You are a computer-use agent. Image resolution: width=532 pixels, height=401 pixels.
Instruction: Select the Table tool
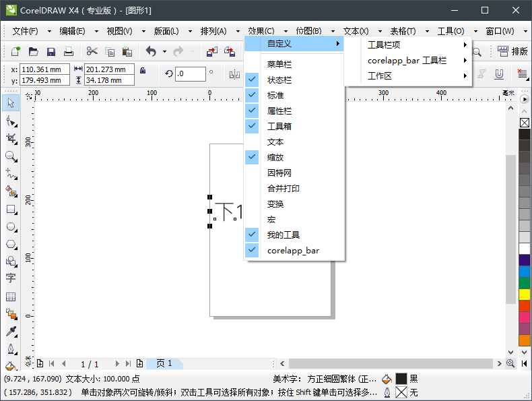pyautogui.click(x=11, y=297)
